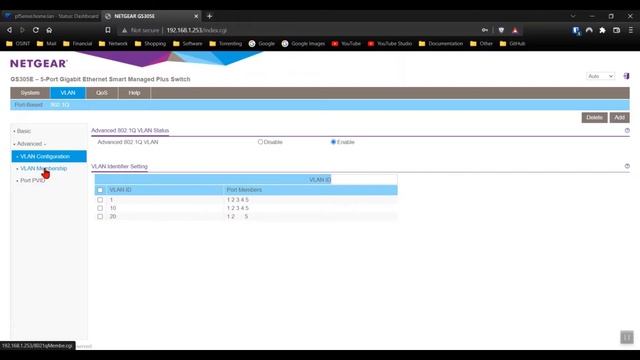Open the Google bookmark
Screen dimensions: 640x360
pos(262,44)
